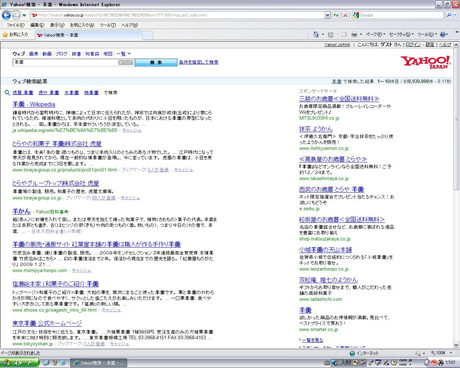This screenshot has height=368, width=460.
Task: Click the 栗羊羹 related search link
Action: (91, 93)
